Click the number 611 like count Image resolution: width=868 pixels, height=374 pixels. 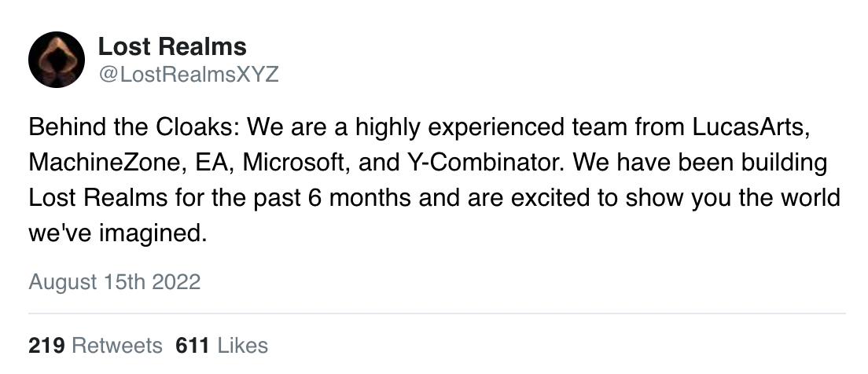[x=193, y=345]
